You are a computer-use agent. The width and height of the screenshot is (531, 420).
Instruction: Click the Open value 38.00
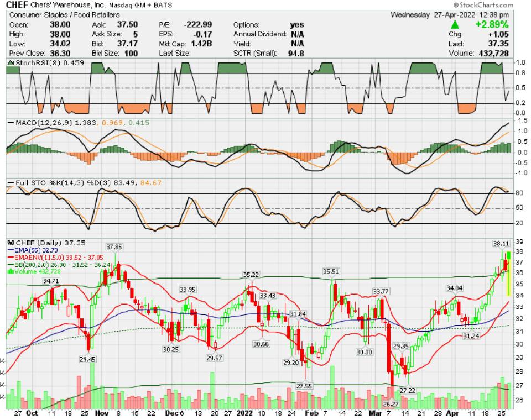(x=60, y=25)
